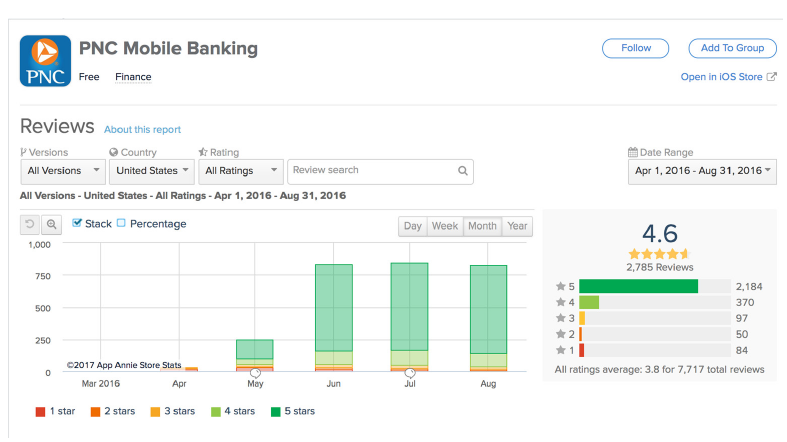Select the Year grouping tab

(517, 226)
